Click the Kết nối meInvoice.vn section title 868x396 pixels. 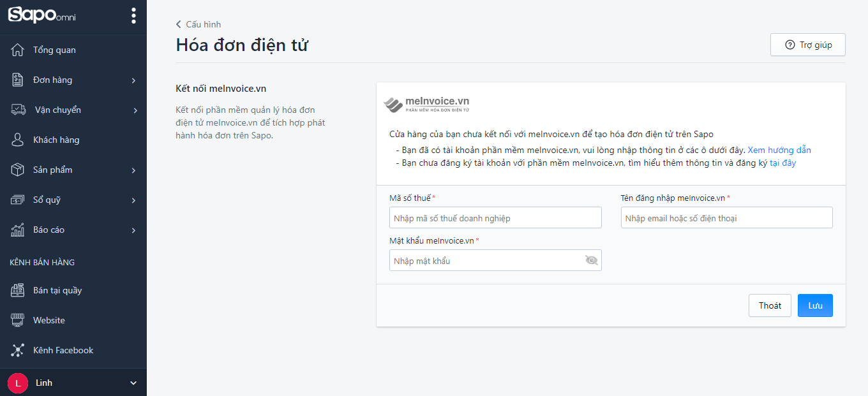(x=221, y=89)
